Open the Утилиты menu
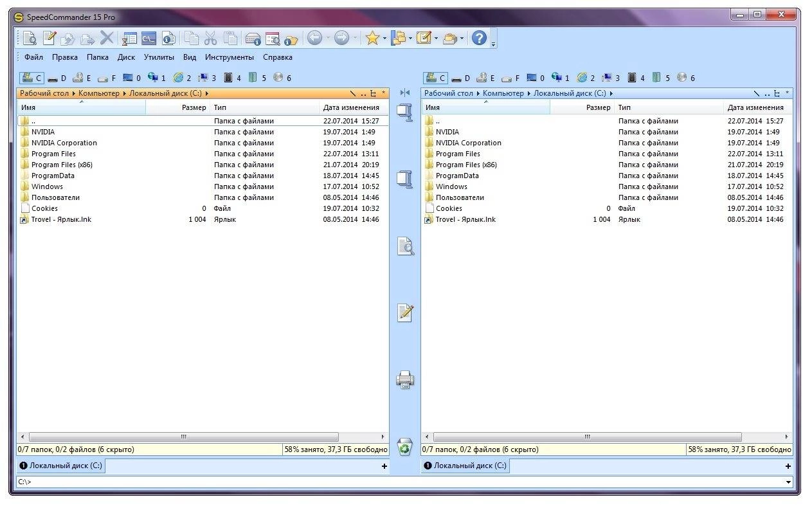812x508 pixels. click(159, 57)
